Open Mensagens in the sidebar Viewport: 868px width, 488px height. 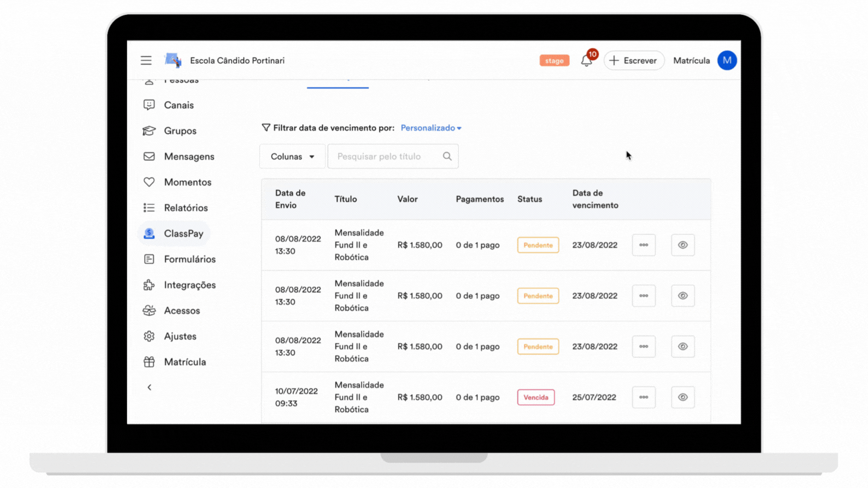178,157
